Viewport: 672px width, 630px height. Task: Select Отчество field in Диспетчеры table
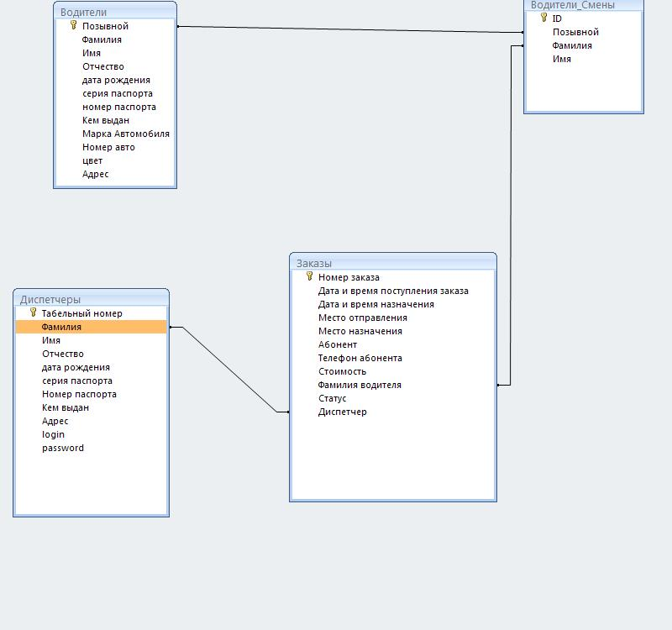[62, 354]
